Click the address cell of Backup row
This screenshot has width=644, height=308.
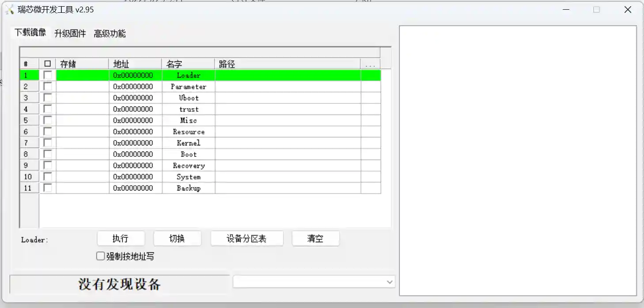(136, 188)
